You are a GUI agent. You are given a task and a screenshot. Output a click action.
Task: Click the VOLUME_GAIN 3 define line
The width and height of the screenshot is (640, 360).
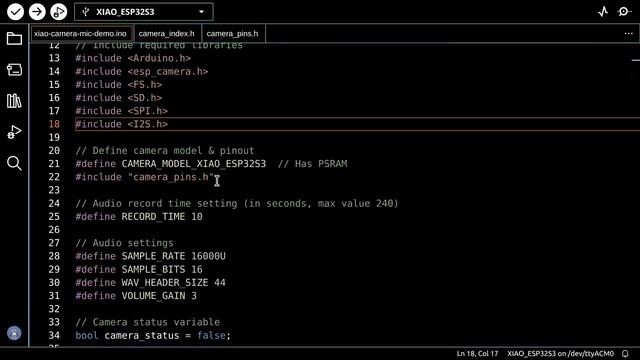coord(136,296)
